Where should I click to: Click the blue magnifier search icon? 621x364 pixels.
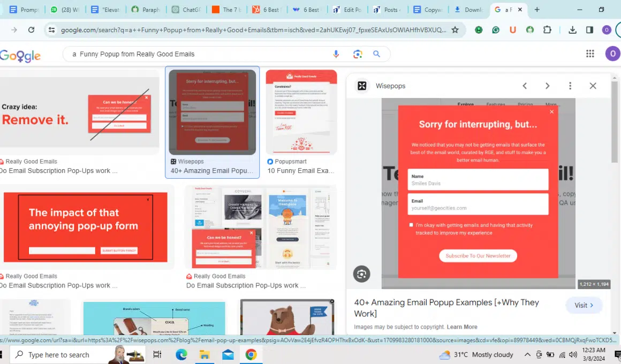(x=377, y=54)
